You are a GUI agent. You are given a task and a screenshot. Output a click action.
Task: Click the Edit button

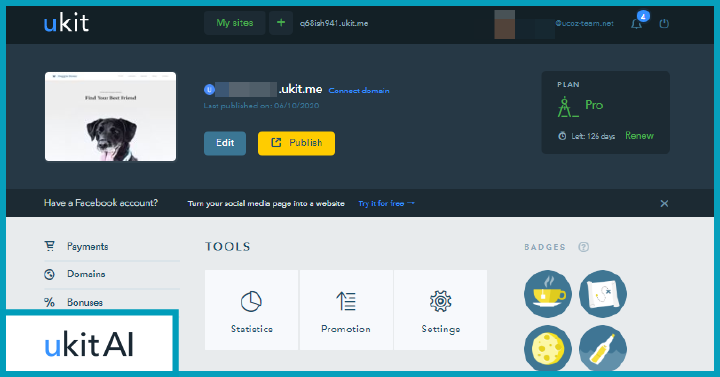click(225, 143)
